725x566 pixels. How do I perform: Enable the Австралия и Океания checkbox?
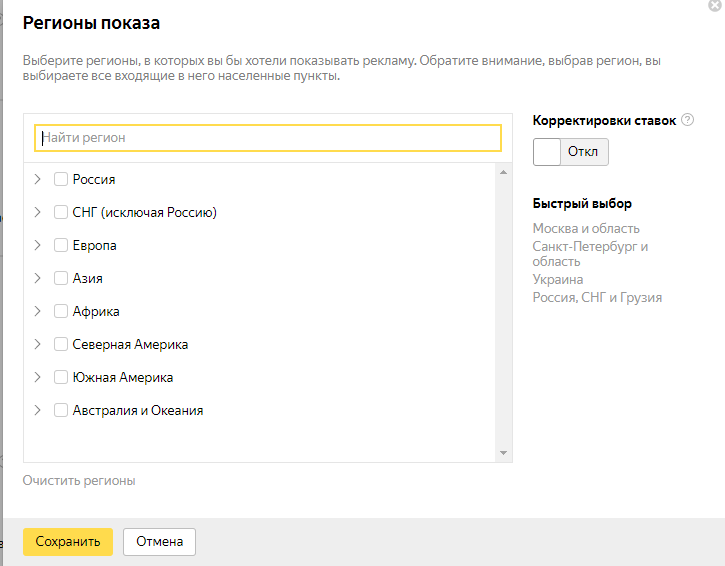click(x=61, y=410)
